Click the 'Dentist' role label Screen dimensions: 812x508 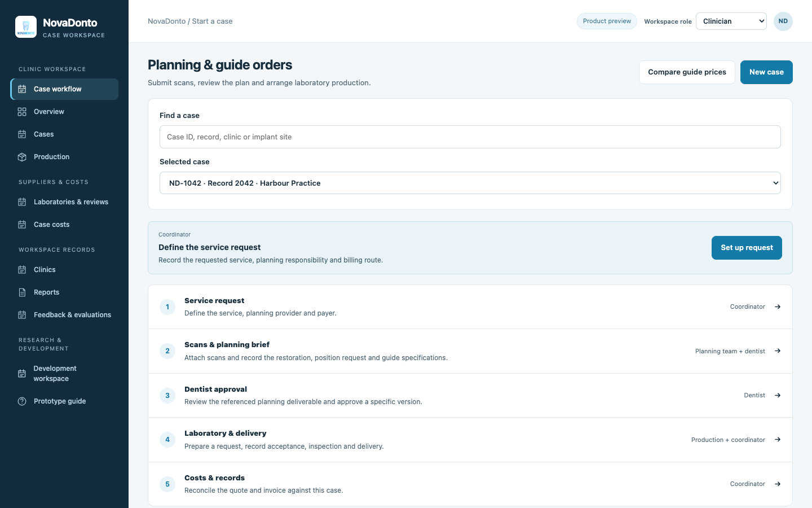[754, 395]
